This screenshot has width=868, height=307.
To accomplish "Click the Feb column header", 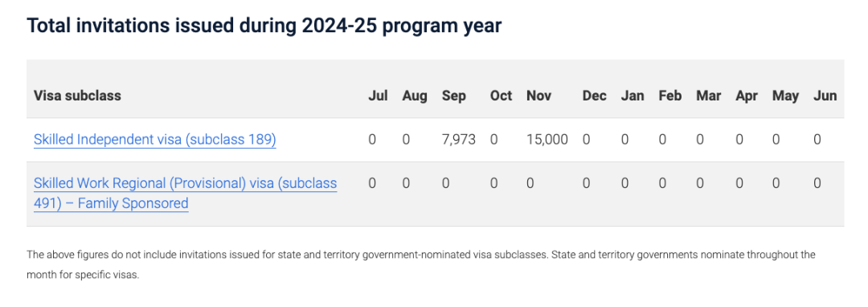I will click(669, 96).
